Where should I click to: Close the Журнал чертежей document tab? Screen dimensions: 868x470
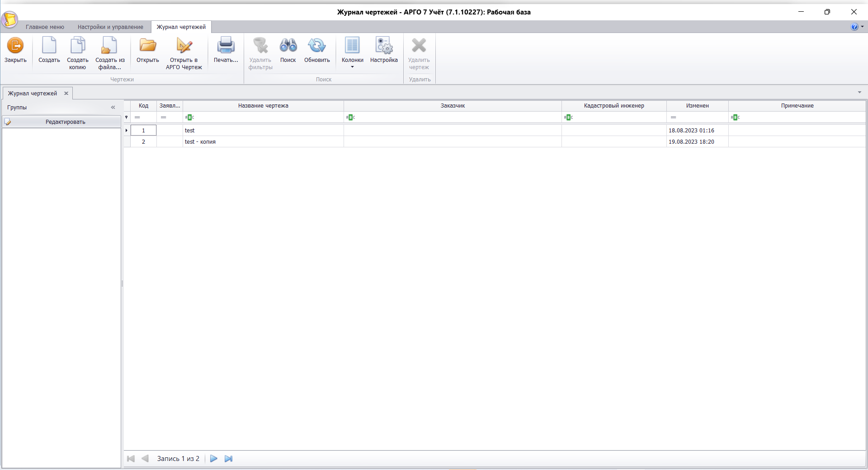(x=66, y=94)
